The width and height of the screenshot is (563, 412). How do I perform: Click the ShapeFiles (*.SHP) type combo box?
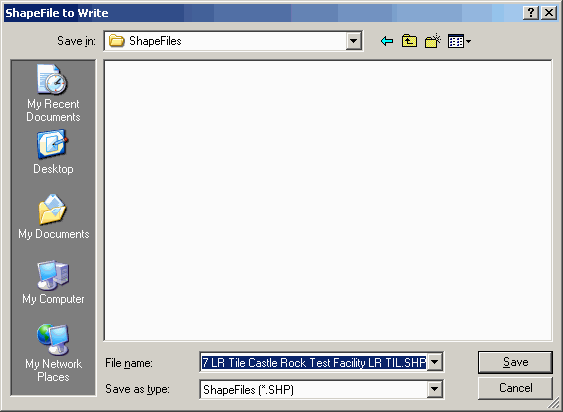(x=321, y=389)
